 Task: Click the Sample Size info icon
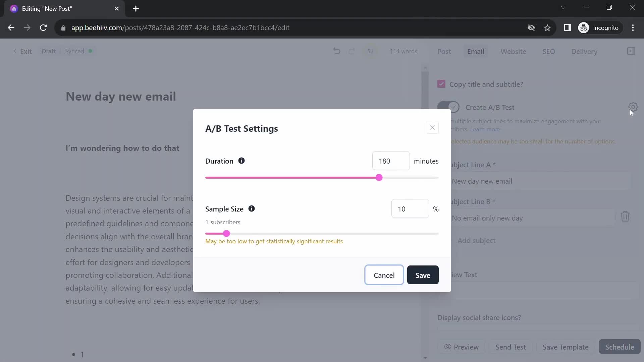(x=252, y=209)
